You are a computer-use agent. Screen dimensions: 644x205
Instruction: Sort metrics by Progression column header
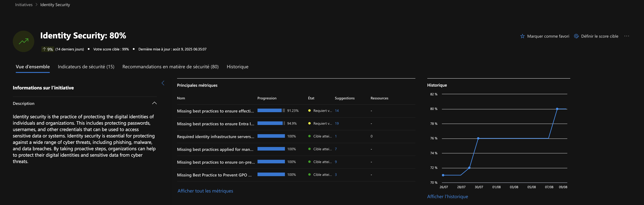click(267, 98)
